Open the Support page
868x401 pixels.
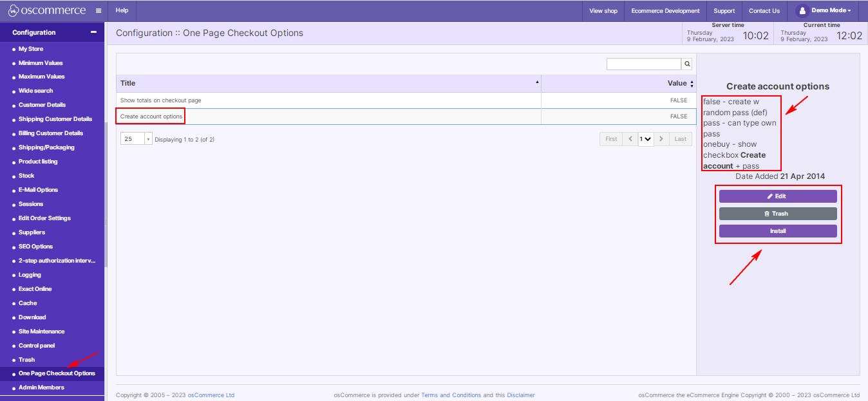[x=724, y=11]
